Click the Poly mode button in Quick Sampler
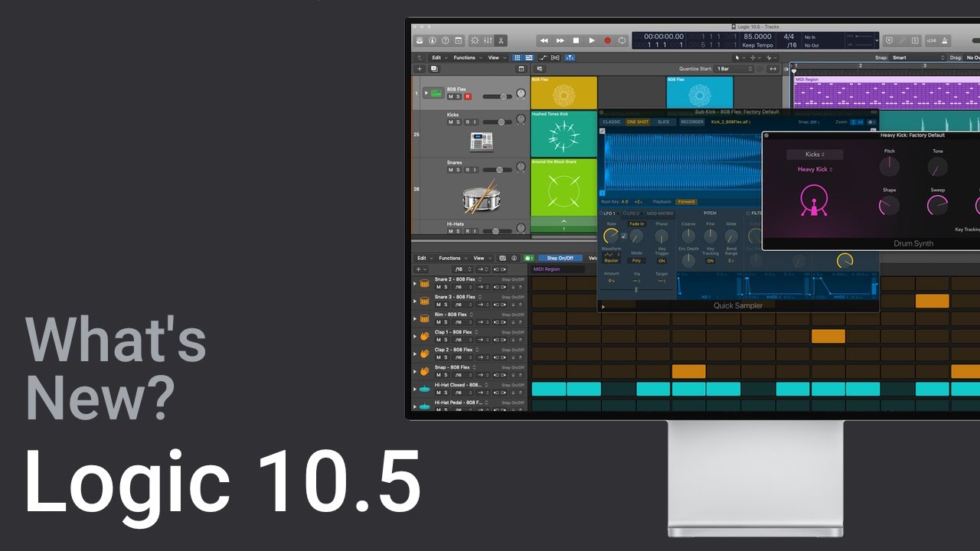The image size is (980, 551). click(636, 260)
